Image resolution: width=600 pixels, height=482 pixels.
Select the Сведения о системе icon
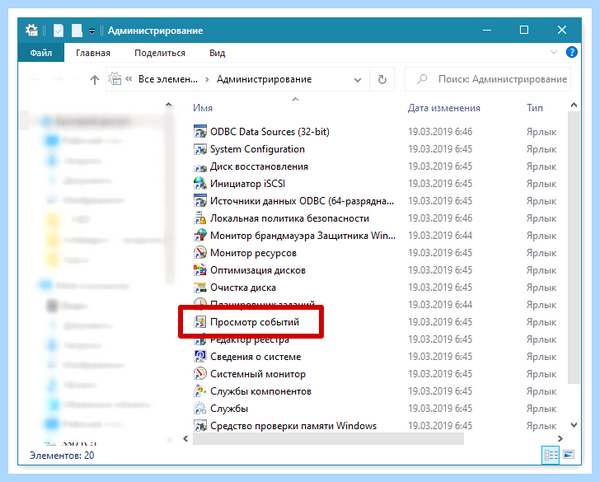pos(200,357)
